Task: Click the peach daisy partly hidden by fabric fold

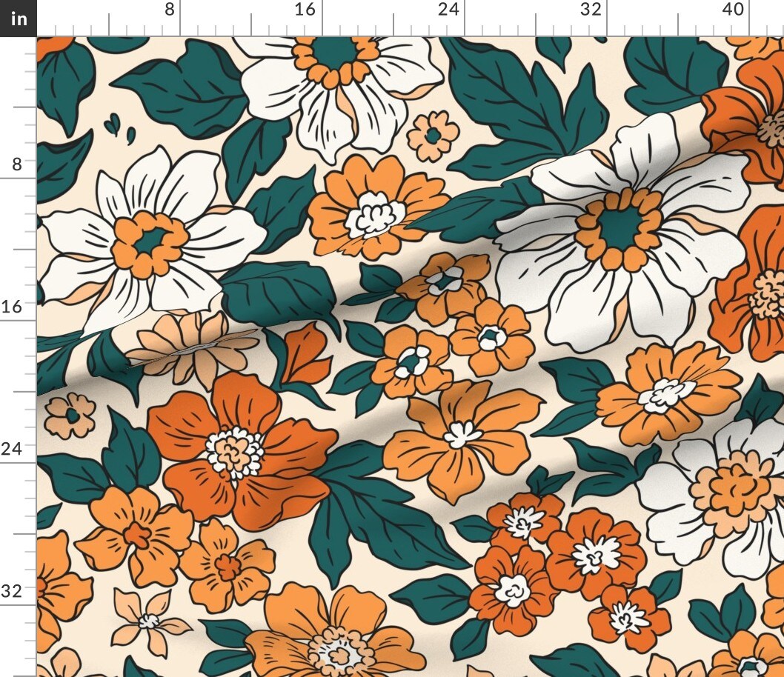Action: tap(191, 346)
